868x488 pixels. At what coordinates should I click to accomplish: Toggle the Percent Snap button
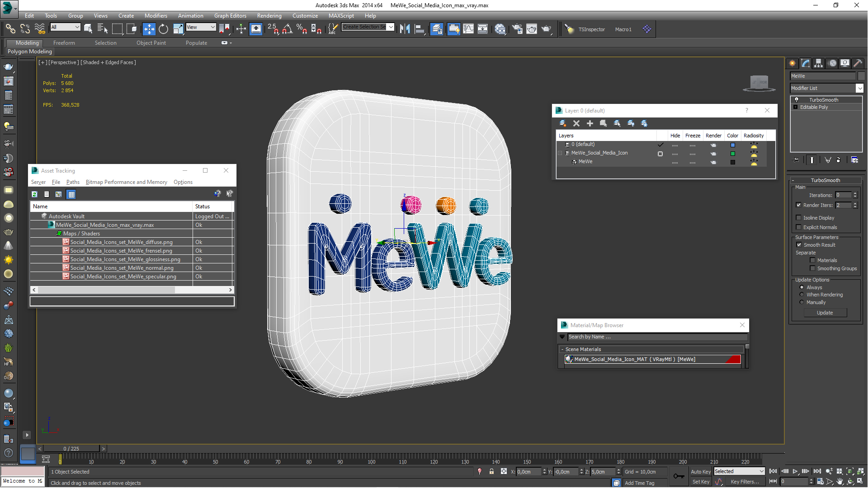tap(302, 29)
